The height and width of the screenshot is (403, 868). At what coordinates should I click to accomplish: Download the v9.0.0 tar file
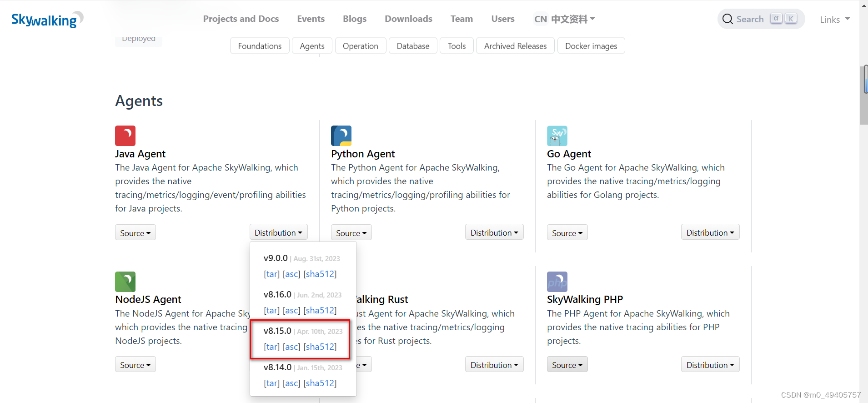point(272,274)
